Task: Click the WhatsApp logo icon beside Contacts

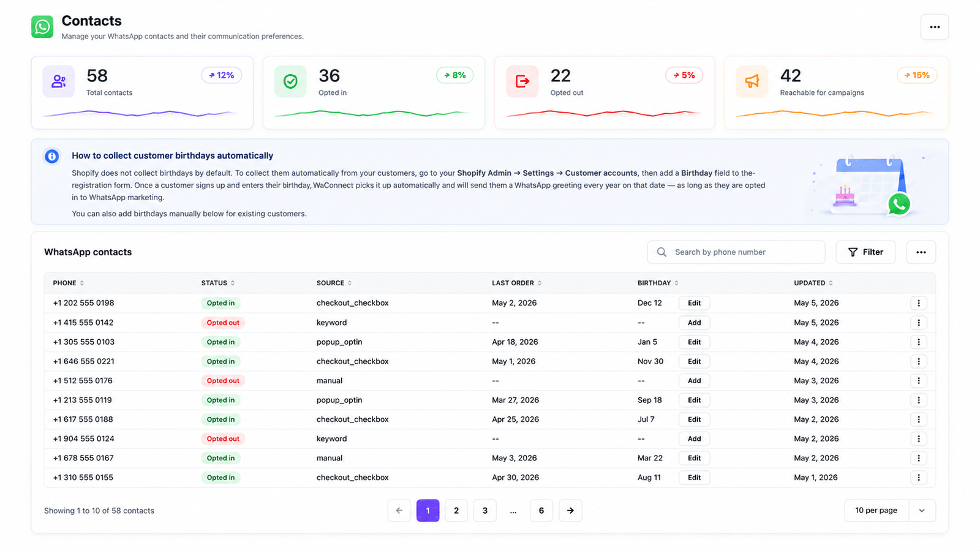Action: pyautogui.click(x=42, y=27)
